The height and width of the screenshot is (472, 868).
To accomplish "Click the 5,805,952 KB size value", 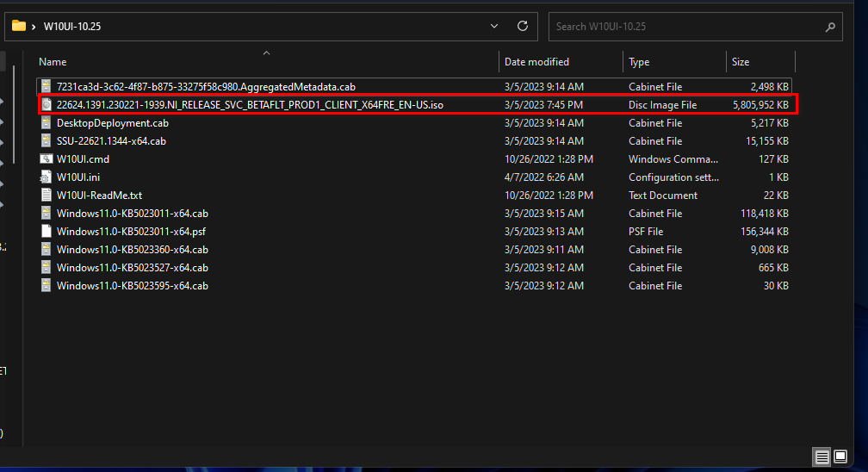I will pyautogui.click(x=760, y=105).
